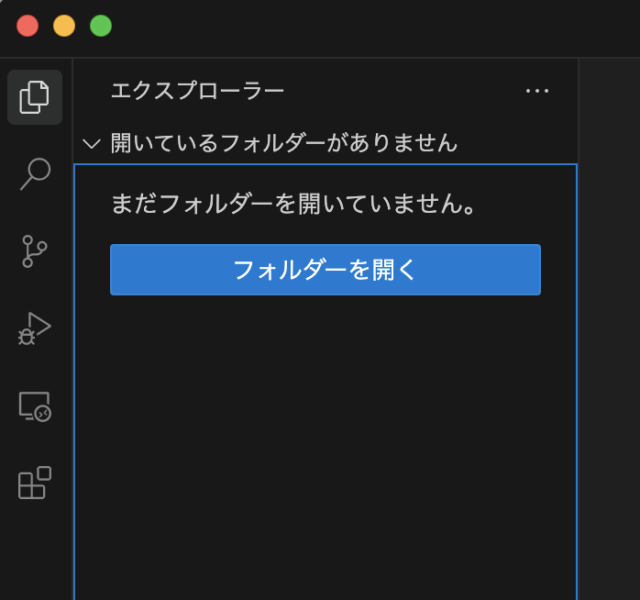Collapse the 開いているフォルダーがありません section
The image size is (640, 600).
[x=91, y=143]
